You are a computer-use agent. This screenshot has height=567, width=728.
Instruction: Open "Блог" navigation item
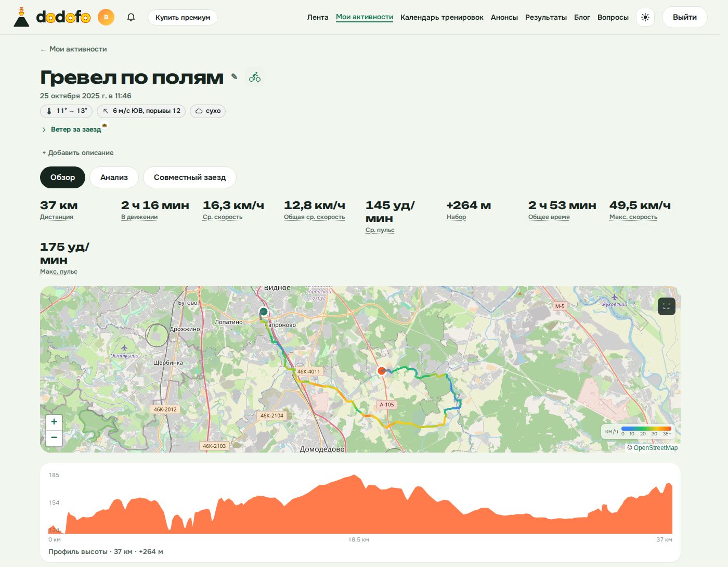pos(582,17)
